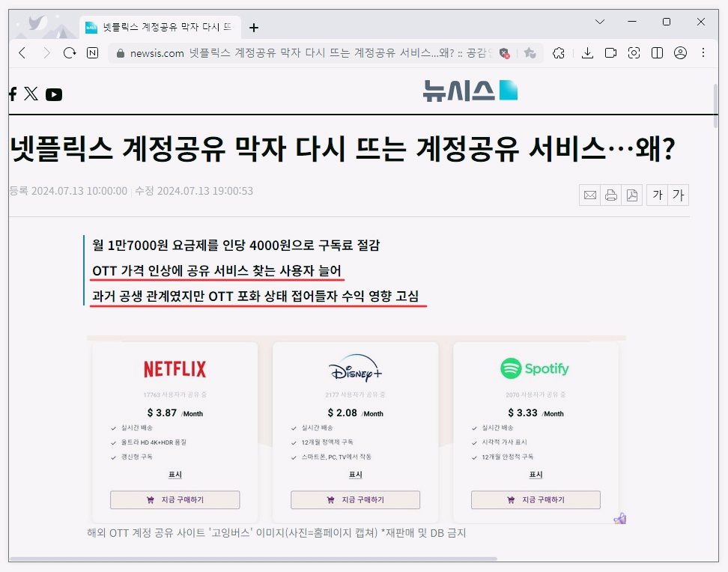Enable split screen view icon
The height and width of the screenshot is (572, 728).
(x=658, y=53)
